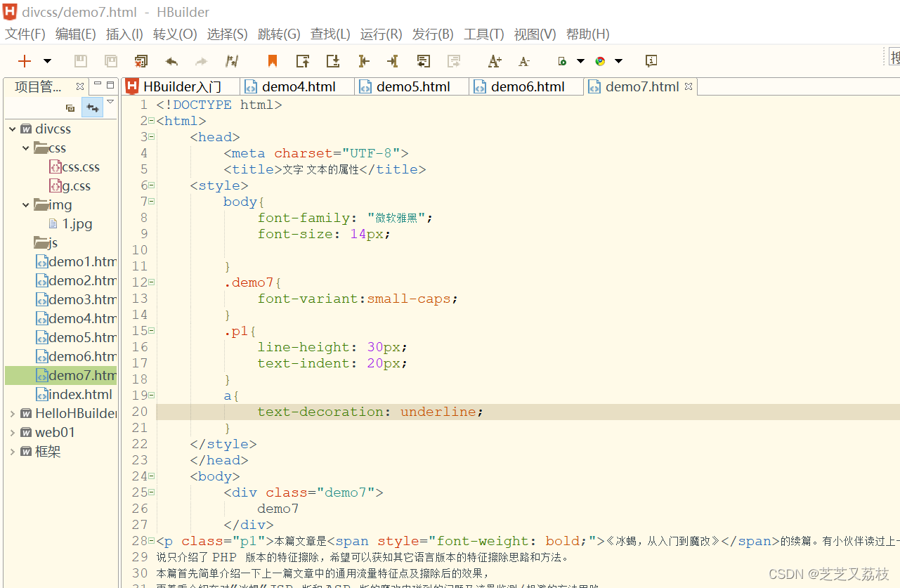Select demo1.html in the project tree
The width and height of the screenshot is (900, 588).
[76, 262]
